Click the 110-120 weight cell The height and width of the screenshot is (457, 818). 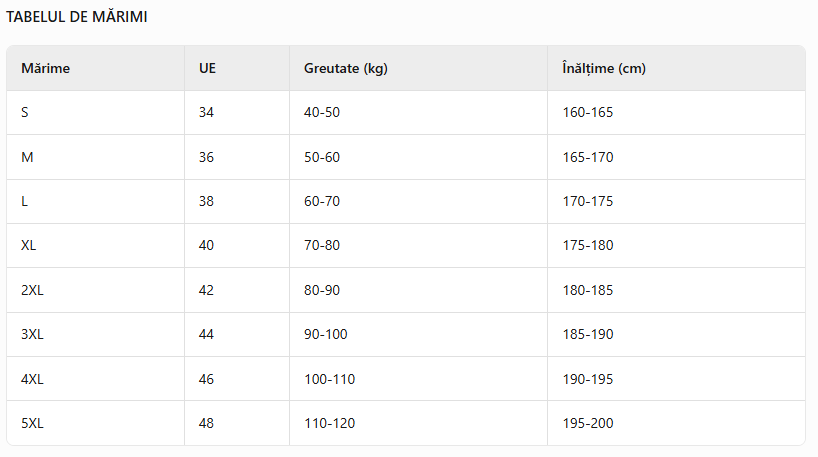tap(329, 423)
